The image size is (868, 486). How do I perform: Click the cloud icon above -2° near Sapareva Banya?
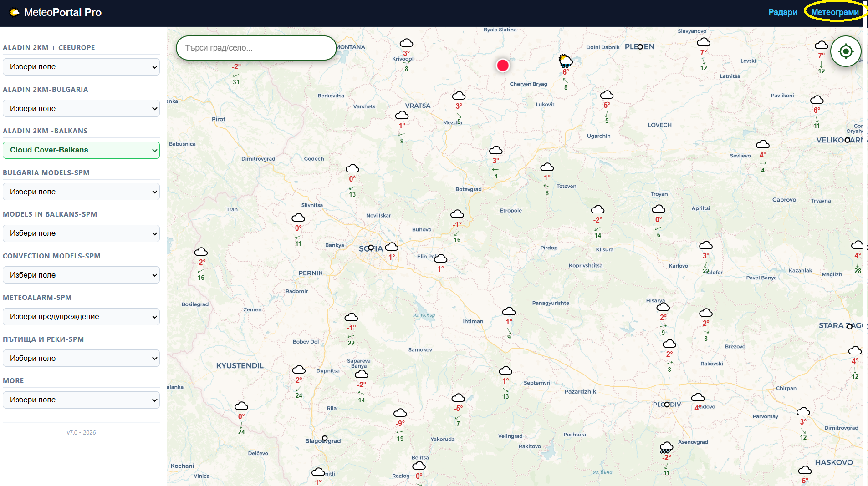[x=361, y=374]
